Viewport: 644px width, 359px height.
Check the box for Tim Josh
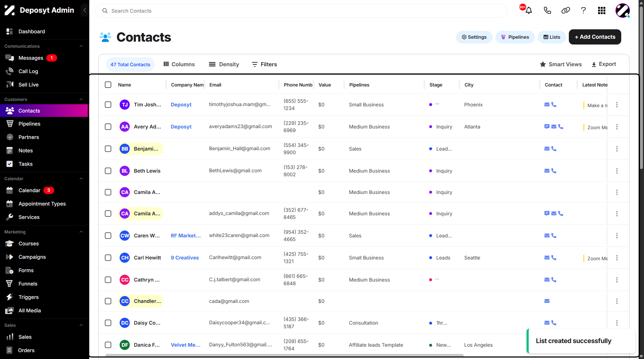[108, 105]
